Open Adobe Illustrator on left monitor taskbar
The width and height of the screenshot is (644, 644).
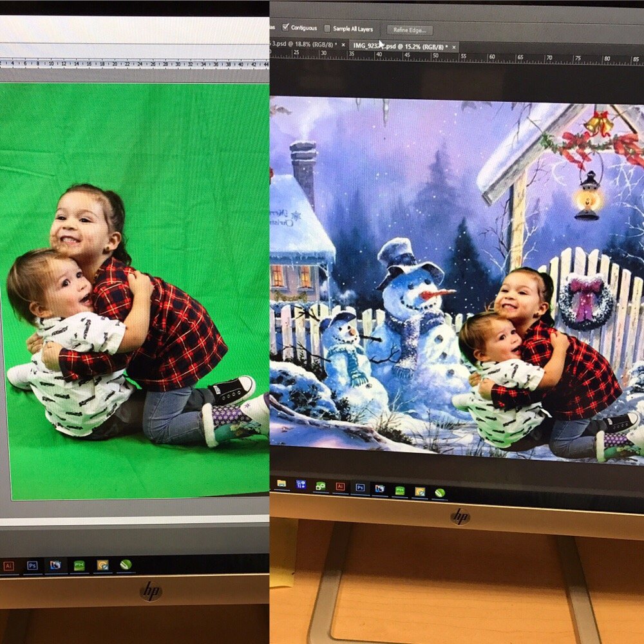(x=8, y=566)
